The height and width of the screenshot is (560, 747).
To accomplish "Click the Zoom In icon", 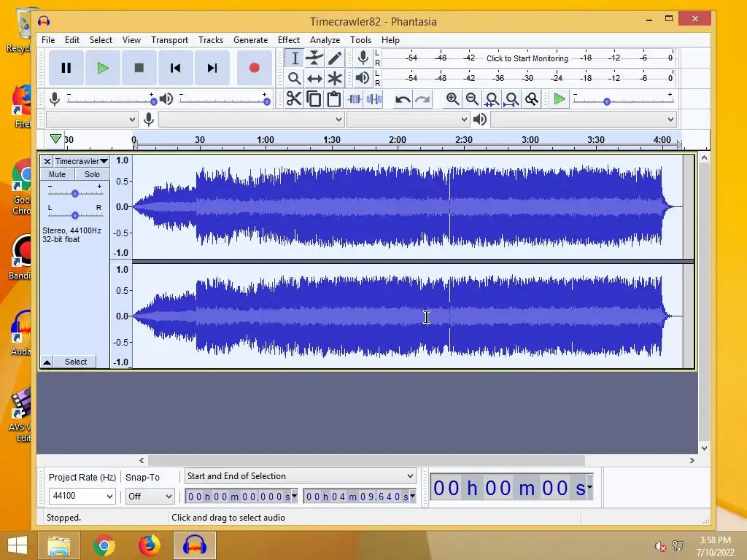I will pos(452,99).
